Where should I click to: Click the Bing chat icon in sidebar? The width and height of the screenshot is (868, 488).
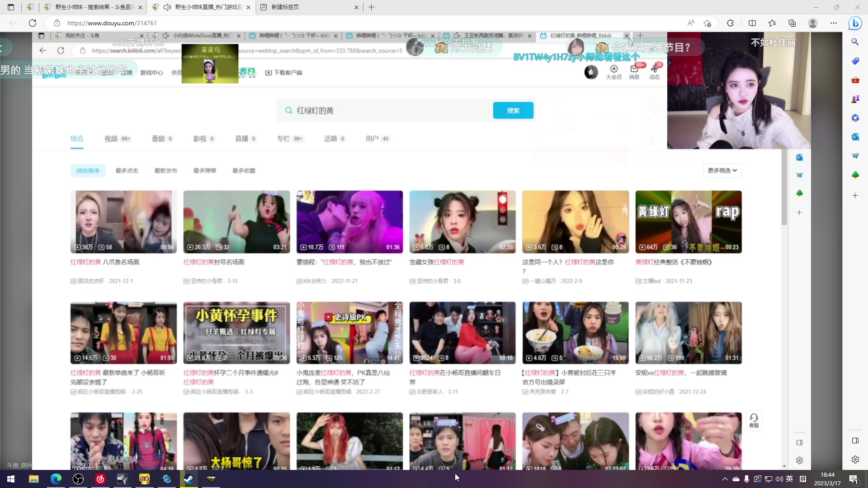(x=855, y=23)
